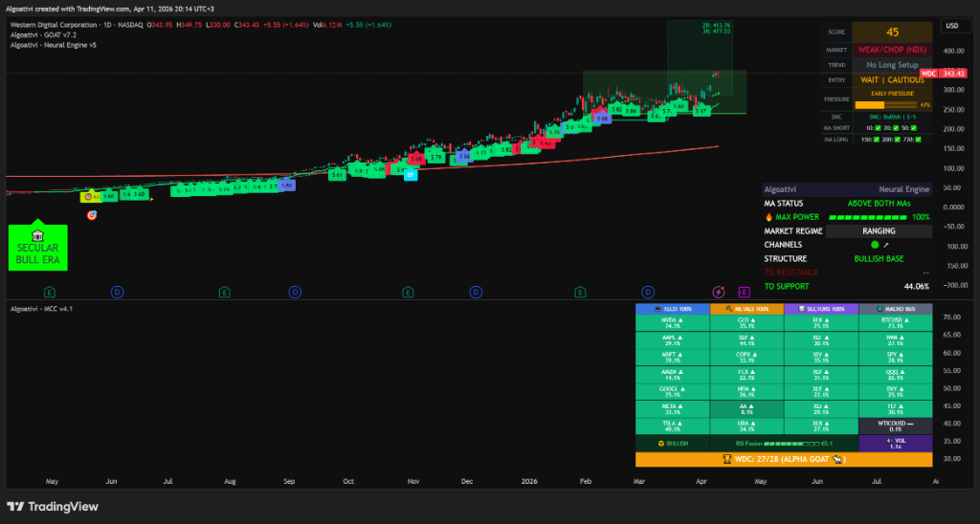Toggle the MA LONG 150 checkmark
The image size is (980, 524).
tap(877, 140)
